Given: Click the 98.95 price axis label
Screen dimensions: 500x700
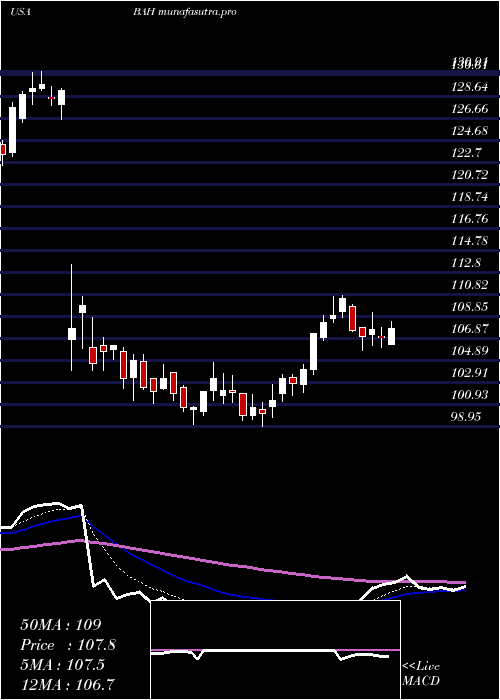Looking at the screenshot, I should point(466,417).
